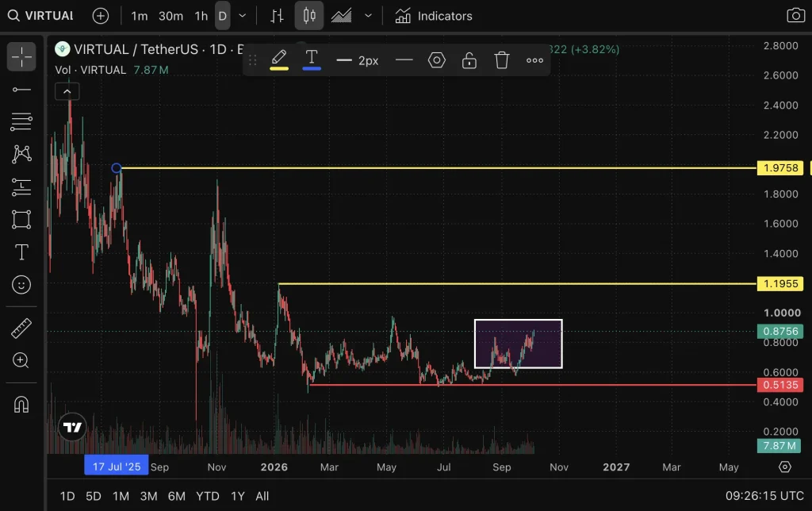812x511 pixels.
Task: Toggle the lock on the selected drawing
Action: click(469, 60)
